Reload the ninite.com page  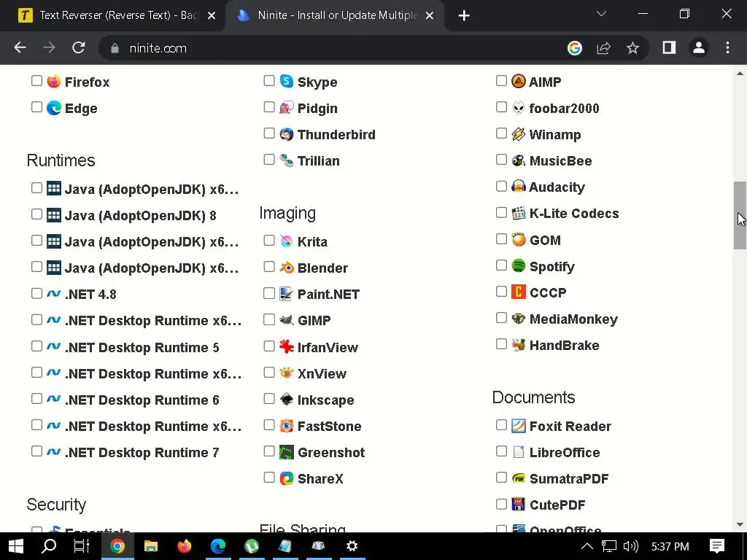point(79,47)
